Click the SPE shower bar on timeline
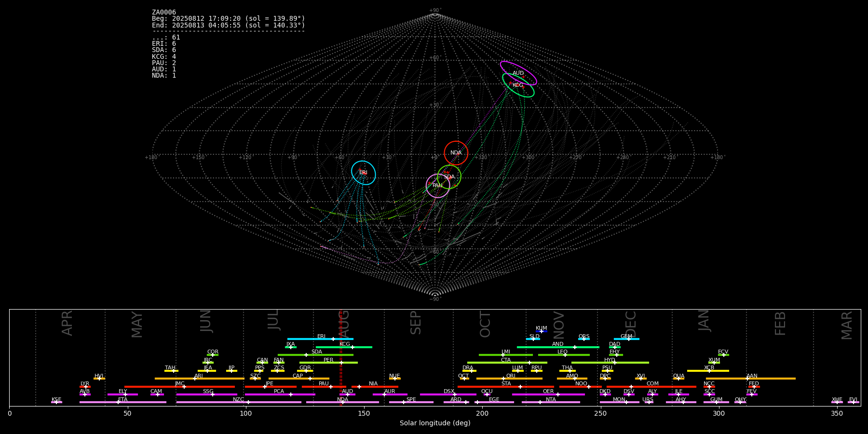Viewport: 868px width, 434px height. 411,402
